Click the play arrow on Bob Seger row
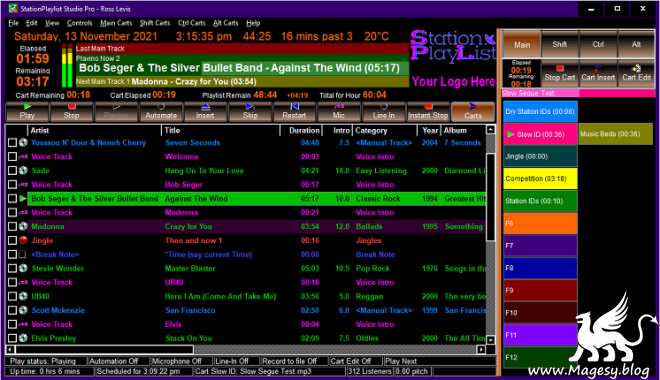The image size is (660, 380). pos(23,198)
